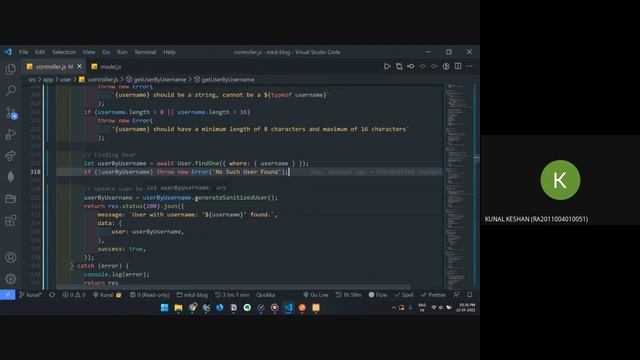640x360 pixels.
Task: Click the 'mkd-blog' status bar item
Action: pos(192,295)
